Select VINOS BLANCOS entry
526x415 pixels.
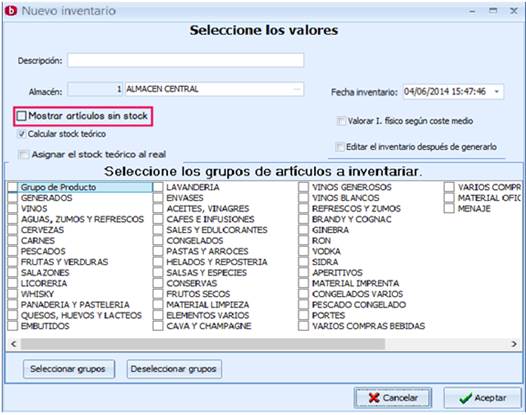pos(346,198)
